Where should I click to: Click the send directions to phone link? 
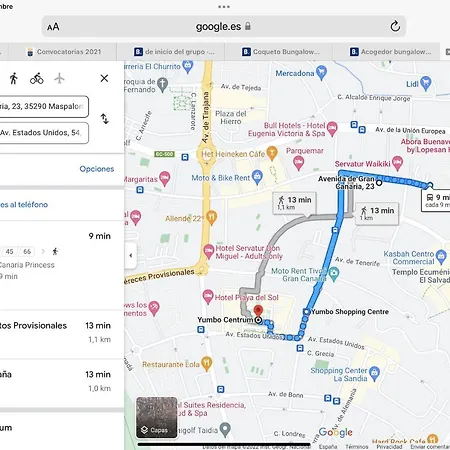click(x=24, y=205)
